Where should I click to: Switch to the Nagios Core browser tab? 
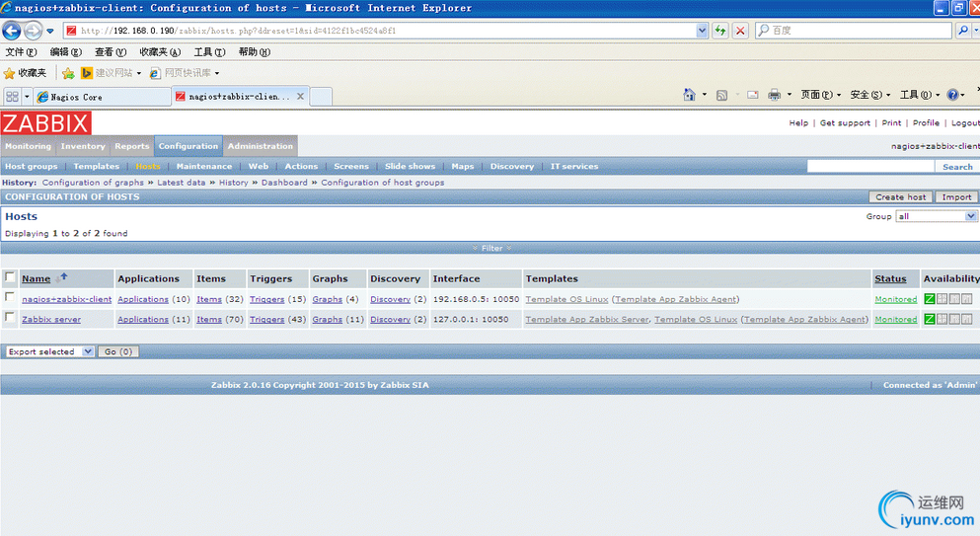click(103, 97)
